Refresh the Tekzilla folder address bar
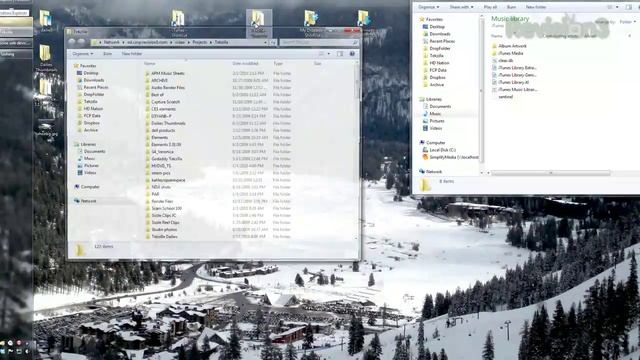 coord(273,42)
